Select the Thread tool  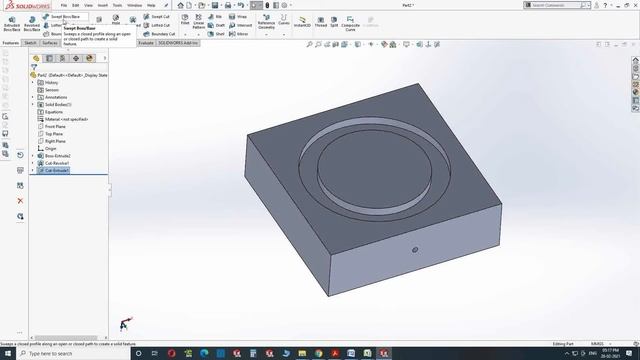pos(320,22)
